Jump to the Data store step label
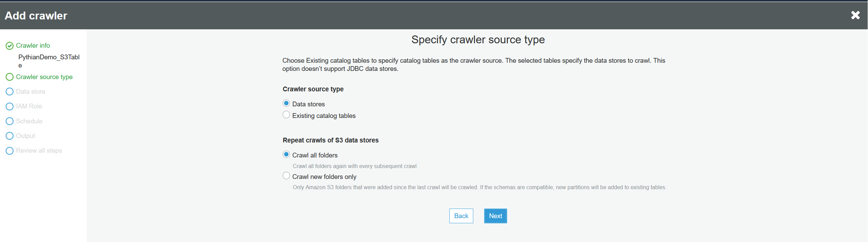 click(30, 92)
